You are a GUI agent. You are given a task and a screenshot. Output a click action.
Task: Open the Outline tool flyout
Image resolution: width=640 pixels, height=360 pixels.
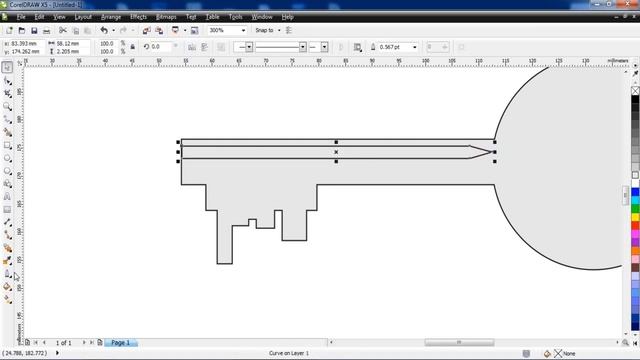click(7, 274)
